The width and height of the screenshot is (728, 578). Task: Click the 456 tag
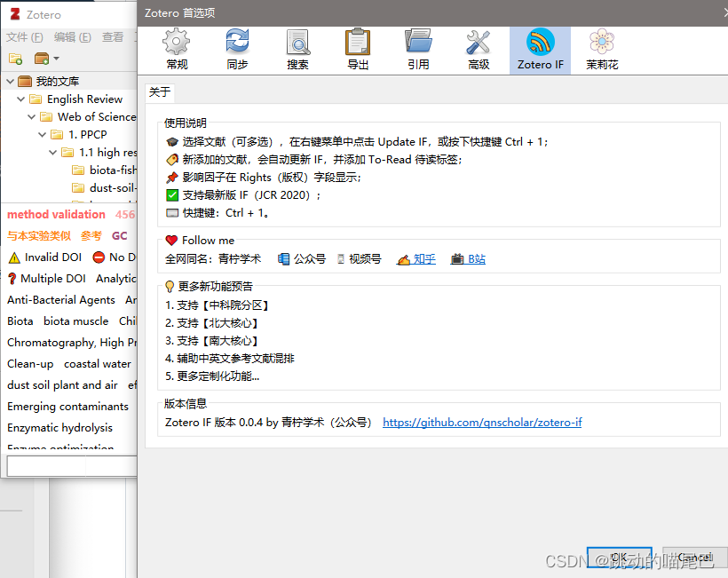click(125, 215)
